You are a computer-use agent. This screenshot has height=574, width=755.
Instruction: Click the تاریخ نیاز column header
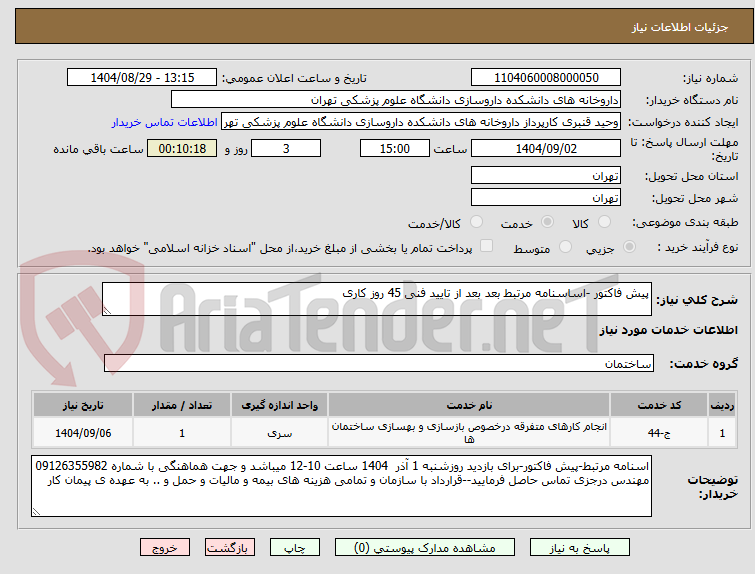tap(83, 405)
